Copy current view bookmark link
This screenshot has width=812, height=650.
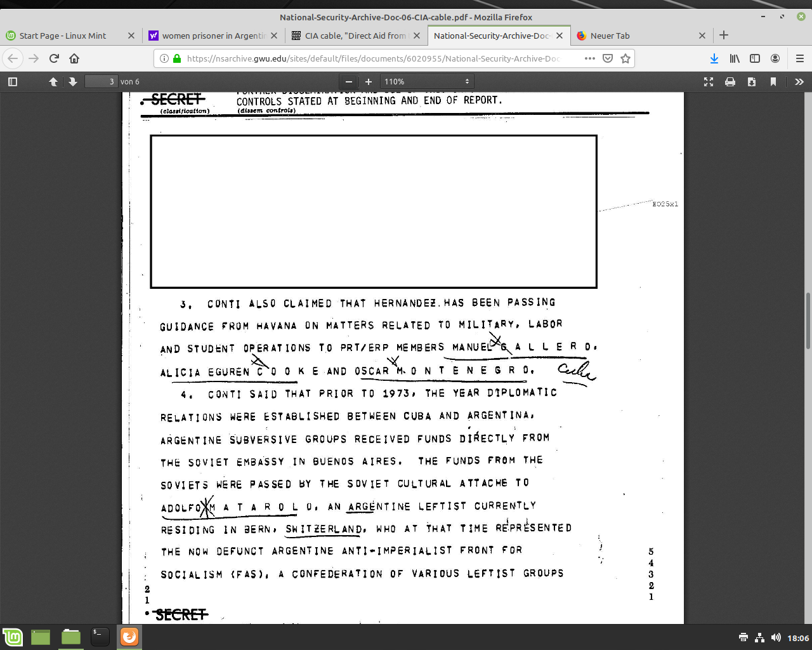773,81
